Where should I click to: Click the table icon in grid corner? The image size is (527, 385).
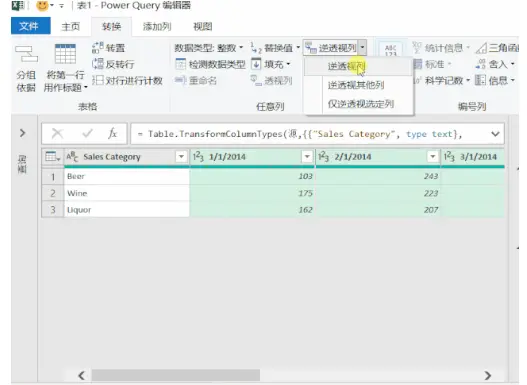[x=52, y=157]
